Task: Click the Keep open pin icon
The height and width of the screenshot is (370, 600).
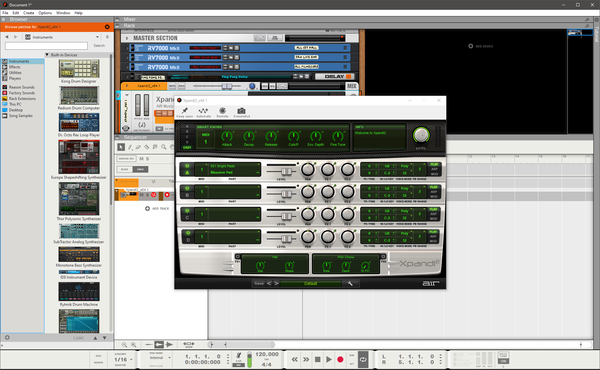Action: 184,111
